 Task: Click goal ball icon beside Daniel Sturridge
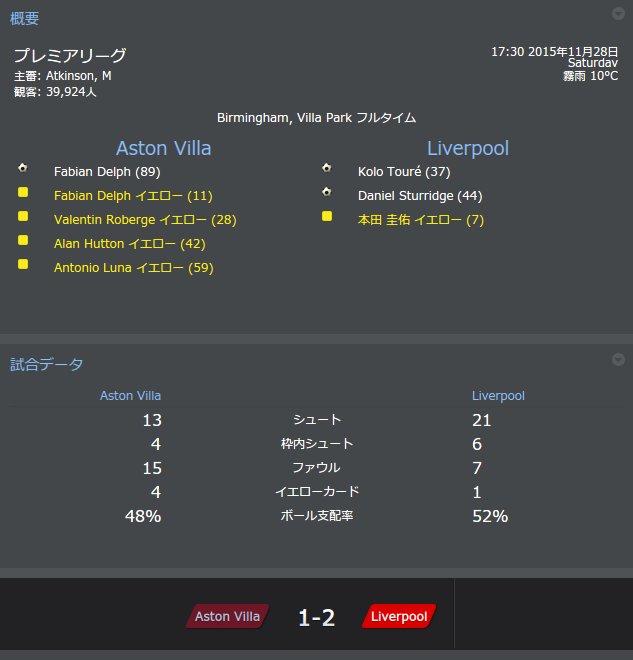click(x=327, y=192)
